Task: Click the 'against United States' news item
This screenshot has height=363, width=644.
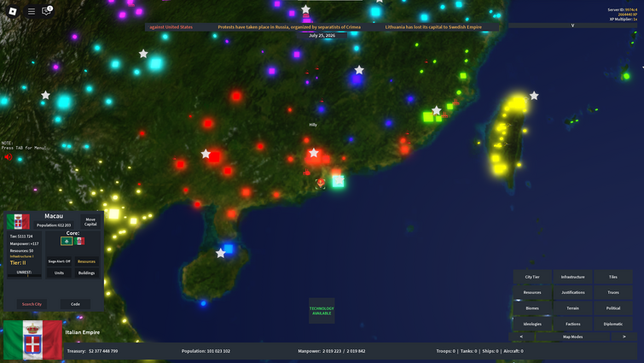Action: point(171,27)
